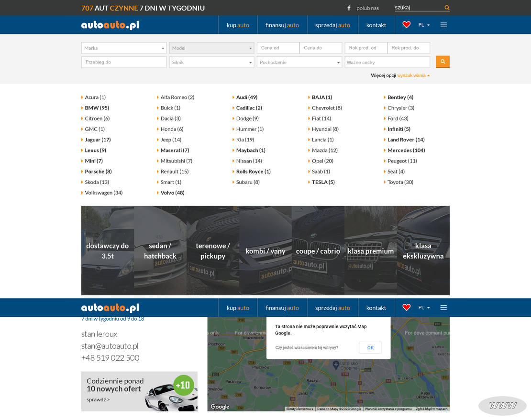Image resolution: width=531 pixels, height=420 pixels.
Task: Open the Land Rover (14) brand link
Action: 406,140
